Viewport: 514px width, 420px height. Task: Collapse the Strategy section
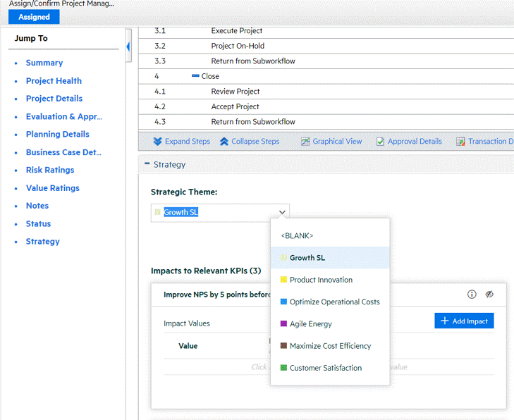pos(147,165)
